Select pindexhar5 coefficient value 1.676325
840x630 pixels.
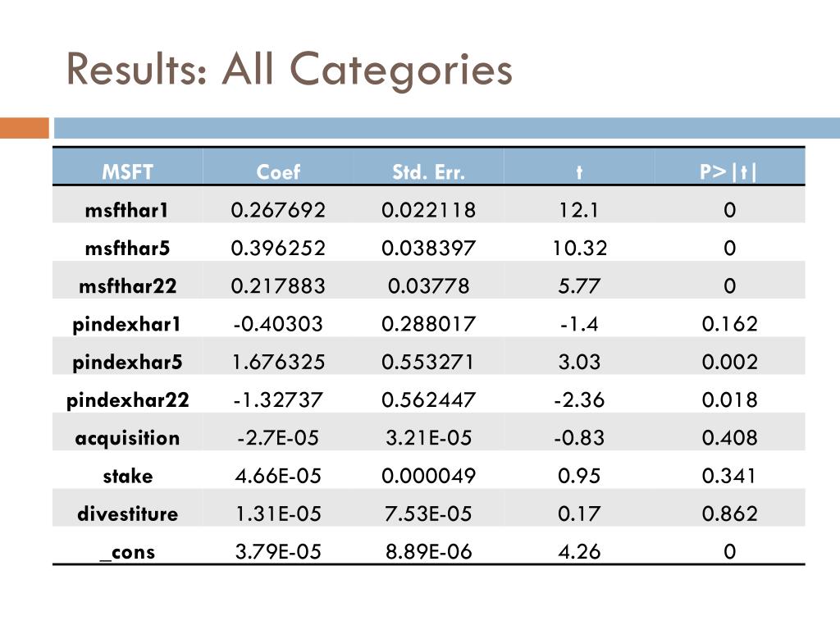pos(278,362)
